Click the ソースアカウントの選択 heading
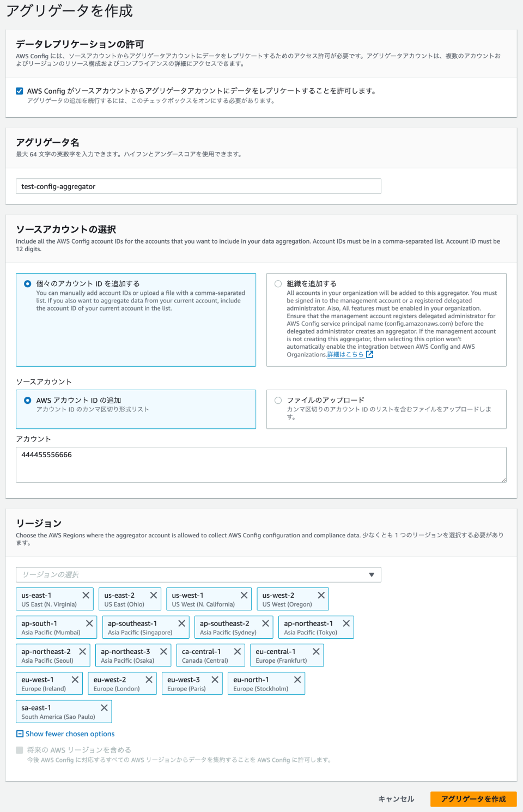The width and height of the screenshot is (523, 812). pos(66,229)
